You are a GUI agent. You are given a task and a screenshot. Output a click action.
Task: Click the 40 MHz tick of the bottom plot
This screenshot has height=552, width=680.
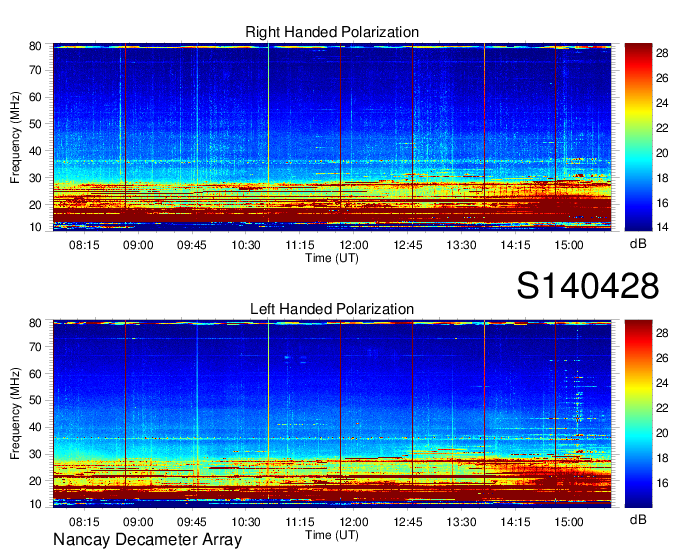click(35, 427)
